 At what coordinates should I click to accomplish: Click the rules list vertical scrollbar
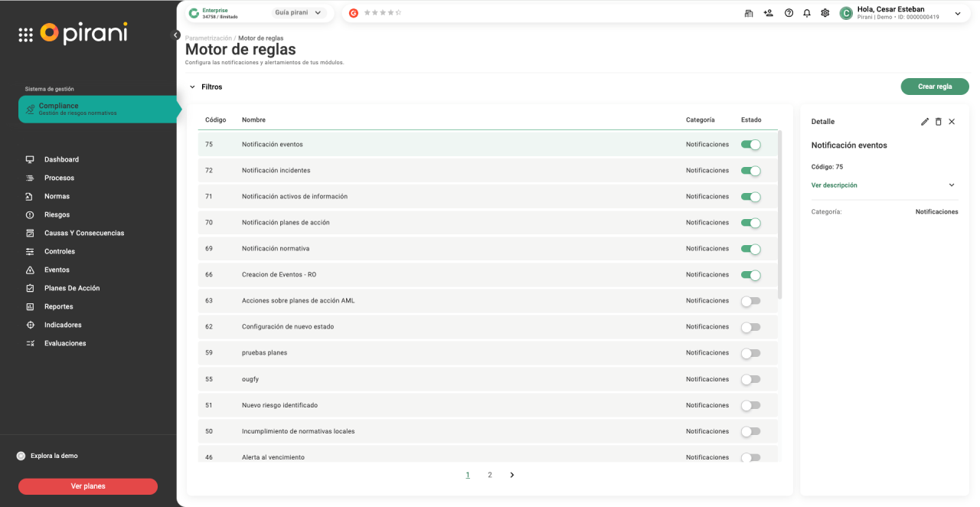click(x=780, y=214)
